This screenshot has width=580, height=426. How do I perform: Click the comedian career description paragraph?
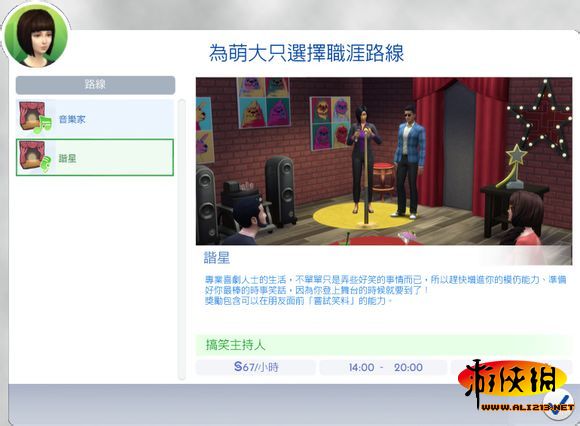pos(385,290)
